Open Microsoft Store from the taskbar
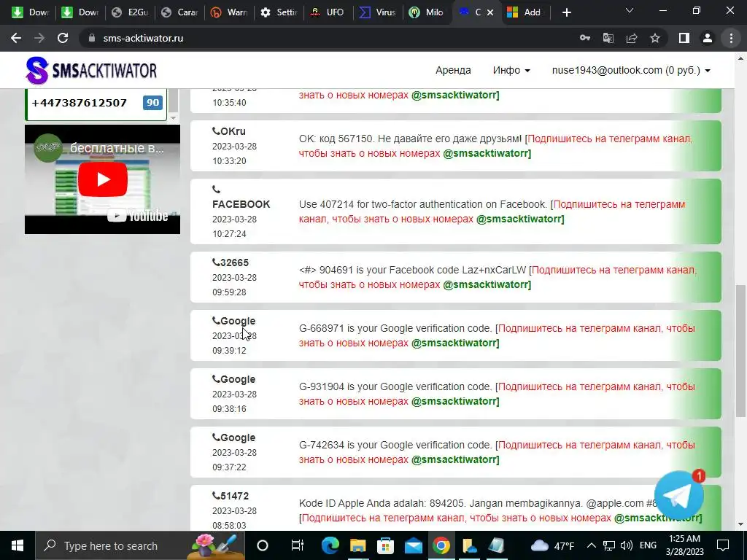This screenshot has width=747, height=560. point(385,545)
